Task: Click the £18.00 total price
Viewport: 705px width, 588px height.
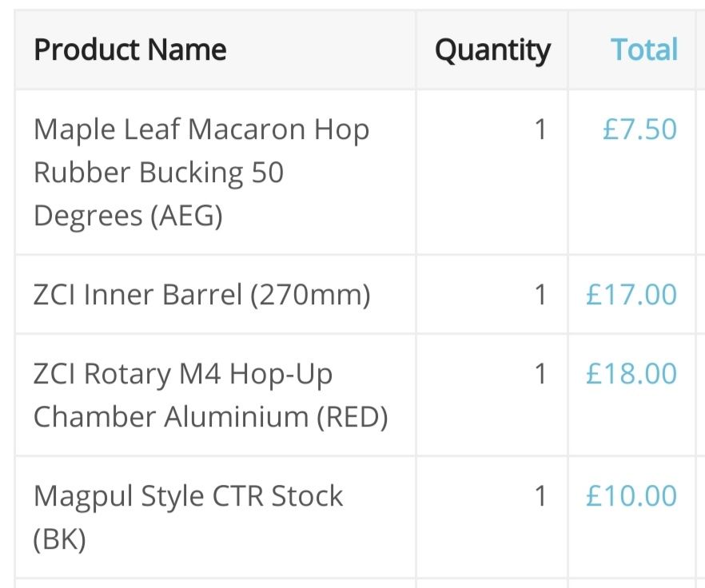Action: (x=631, y=374)
